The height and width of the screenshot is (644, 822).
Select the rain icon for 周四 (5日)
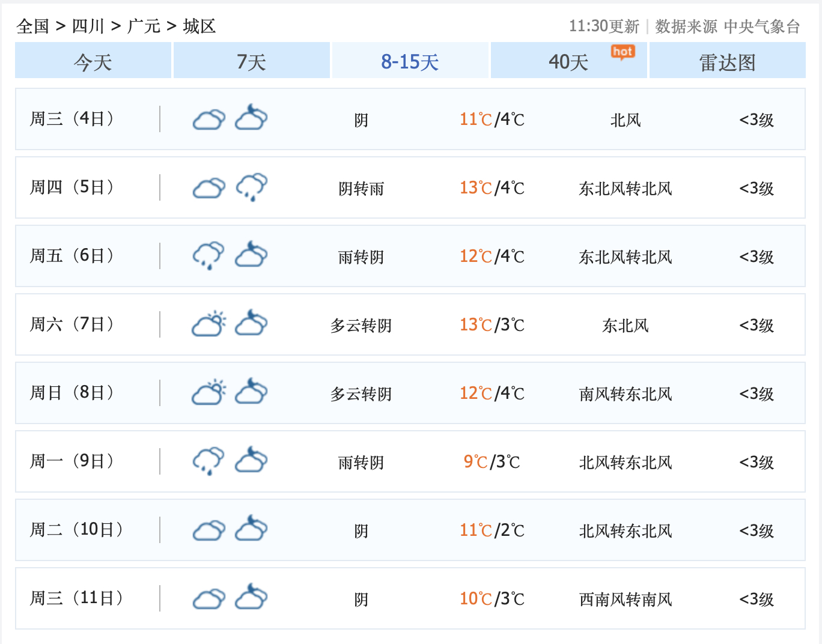click(251, 186)
